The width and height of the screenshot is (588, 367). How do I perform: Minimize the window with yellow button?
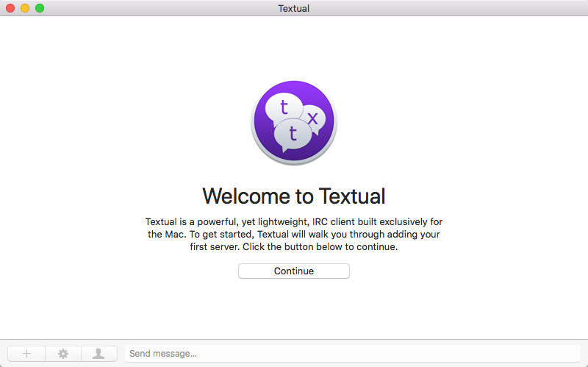tap(25, 8)
